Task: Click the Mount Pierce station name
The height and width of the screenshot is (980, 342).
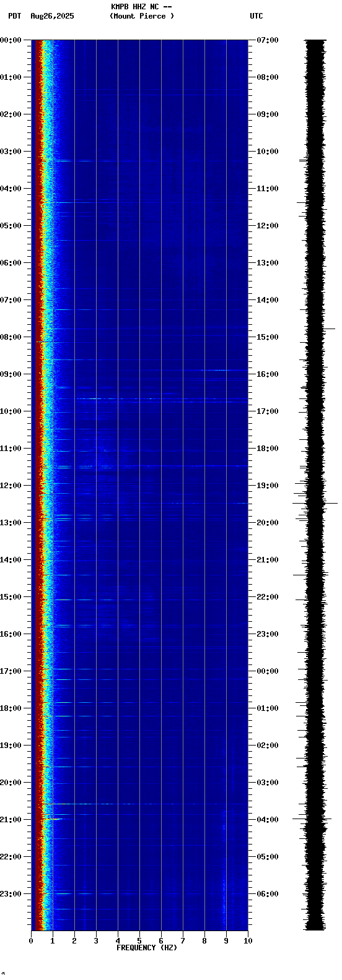Action: (142, 16)
